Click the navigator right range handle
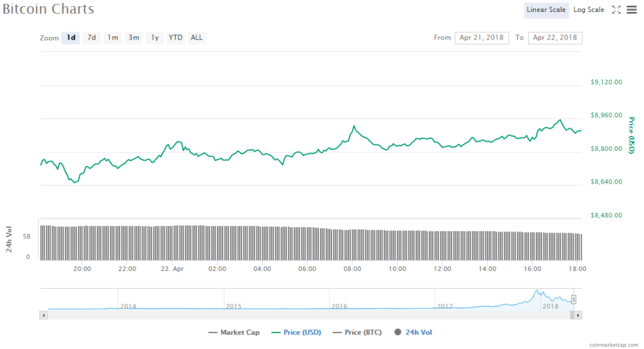 pyautogui.click(x=574, y=299)
